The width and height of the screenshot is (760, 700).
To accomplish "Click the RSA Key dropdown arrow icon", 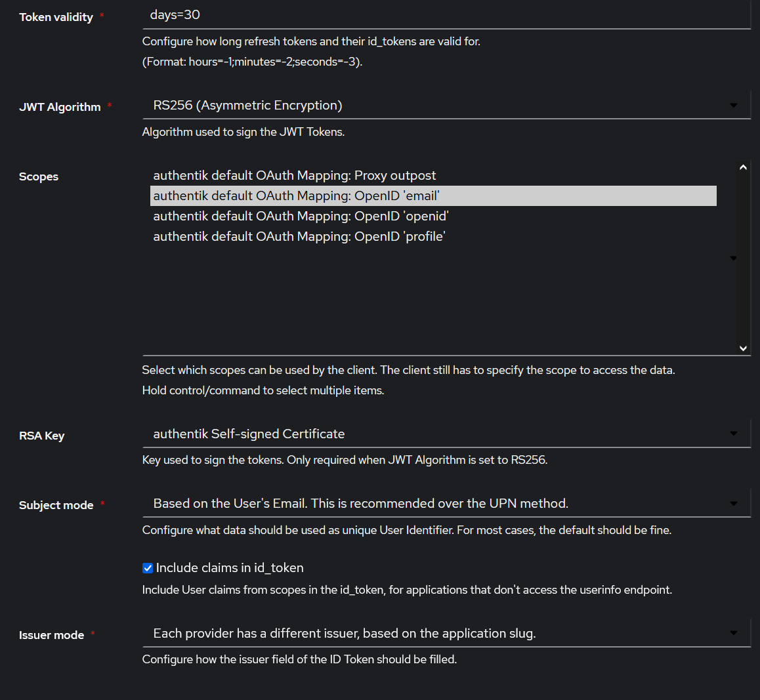I will pyautogui.click(x=733, y=434).
